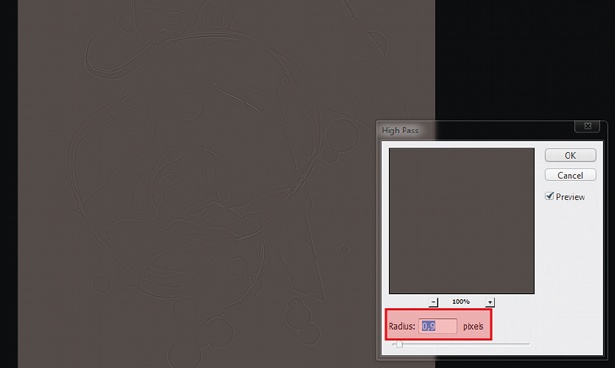Click the middle of the Radius slider track
The width and height of the screenshot is (615, 368).
click(461, 344)
